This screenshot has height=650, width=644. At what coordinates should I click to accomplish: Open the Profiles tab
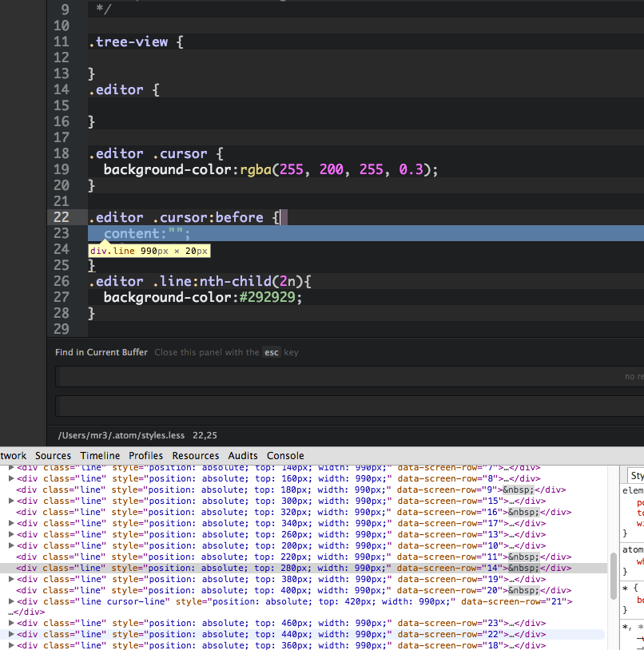point(145,456)
